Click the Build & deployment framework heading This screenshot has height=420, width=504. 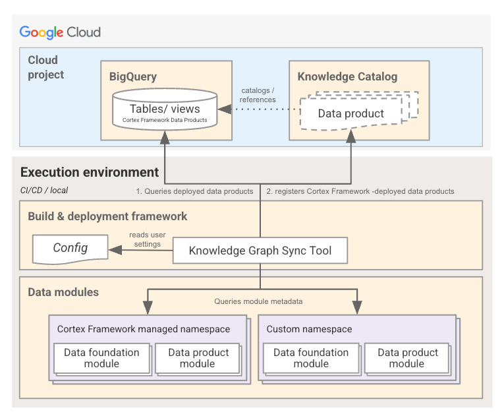tap(107, 216)
